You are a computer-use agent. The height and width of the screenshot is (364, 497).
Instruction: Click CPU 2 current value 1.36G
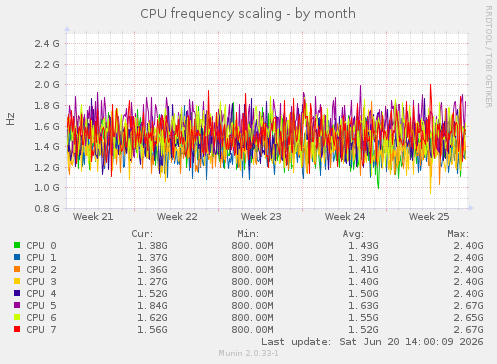[x=152, y=270]
